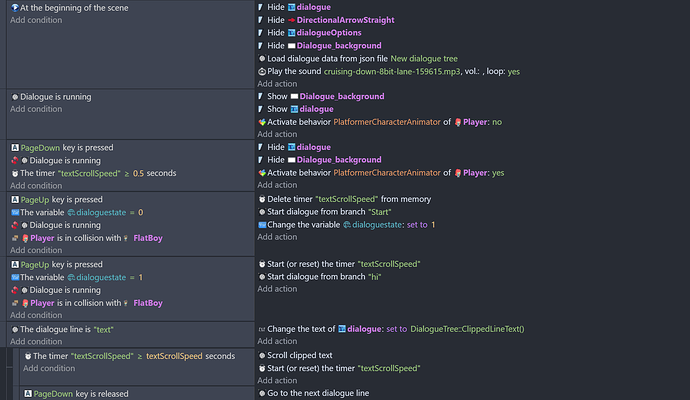Click the scene-start icon beside 'At the beginning of the scene'
The height and width of the screenshot is (400, 690).
pos(15,7)
